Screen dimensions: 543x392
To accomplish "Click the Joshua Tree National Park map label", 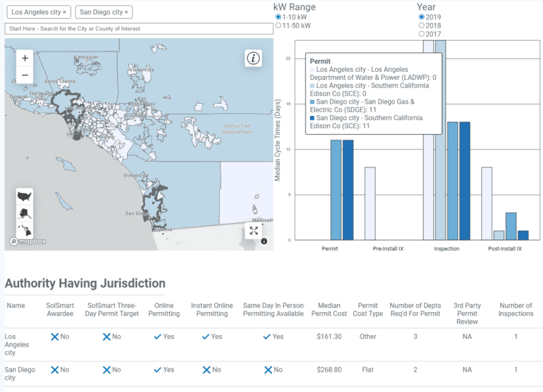I will [x=237, y=129].
